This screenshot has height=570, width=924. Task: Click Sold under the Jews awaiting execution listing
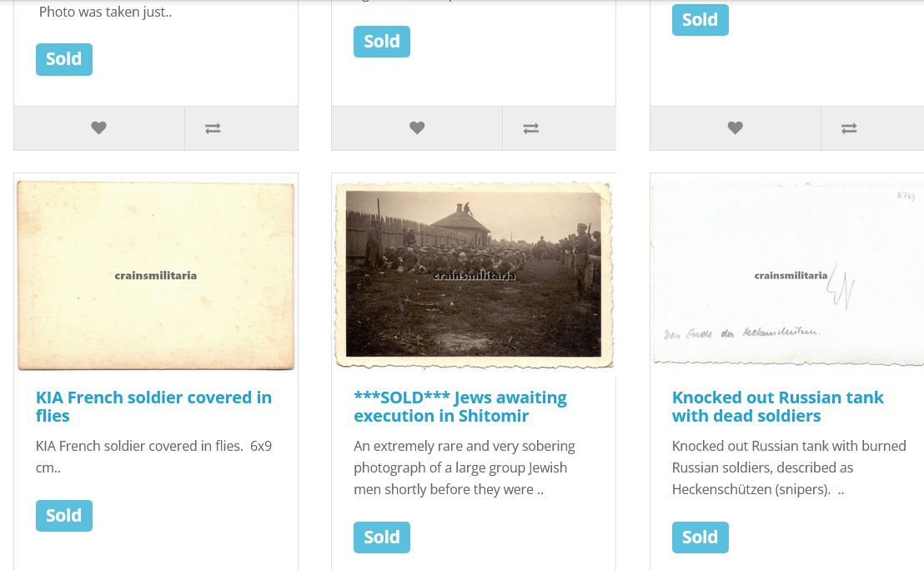pyautogui.click(x=382, y=537)
